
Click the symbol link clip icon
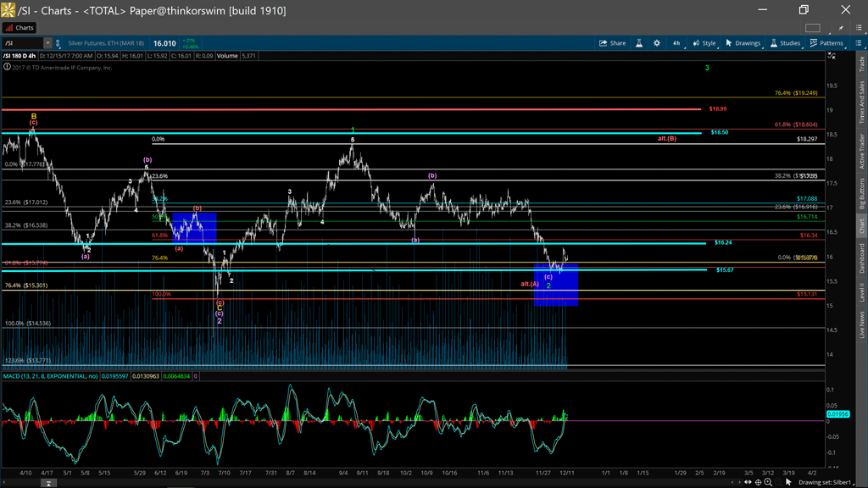59,43
